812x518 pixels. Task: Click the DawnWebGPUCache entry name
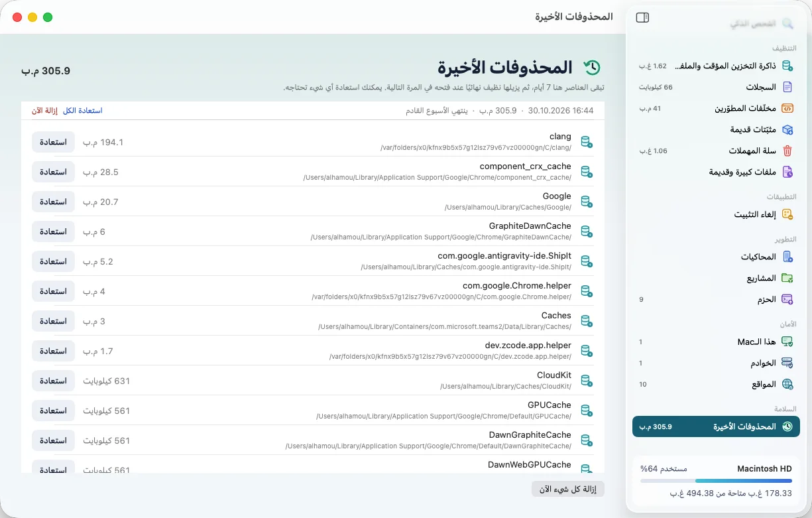(530, 464)
